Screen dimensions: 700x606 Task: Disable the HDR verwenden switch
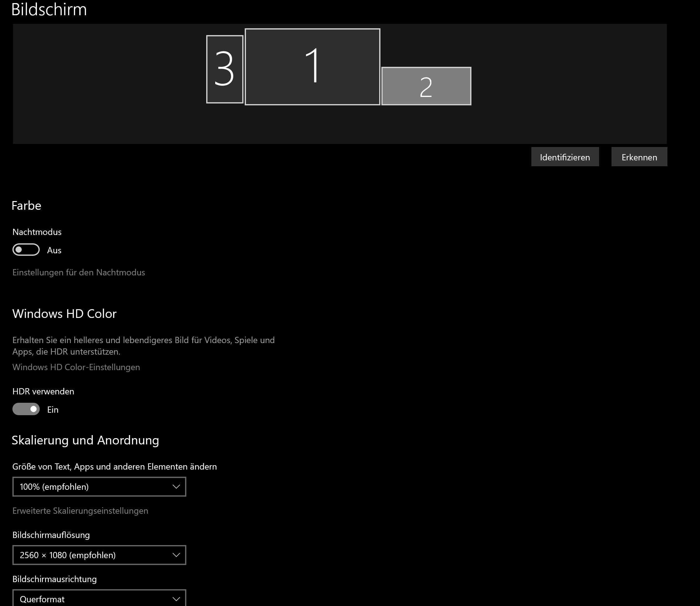click(26, 409)
